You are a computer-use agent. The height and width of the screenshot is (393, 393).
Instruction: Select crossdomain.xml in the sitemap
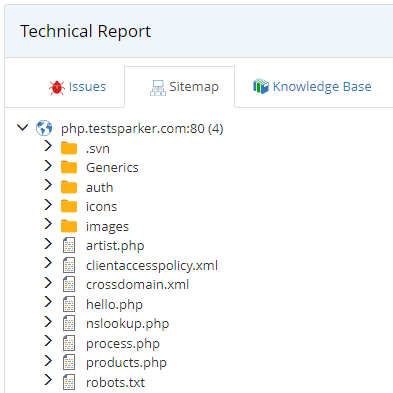[x=137, y=285]
